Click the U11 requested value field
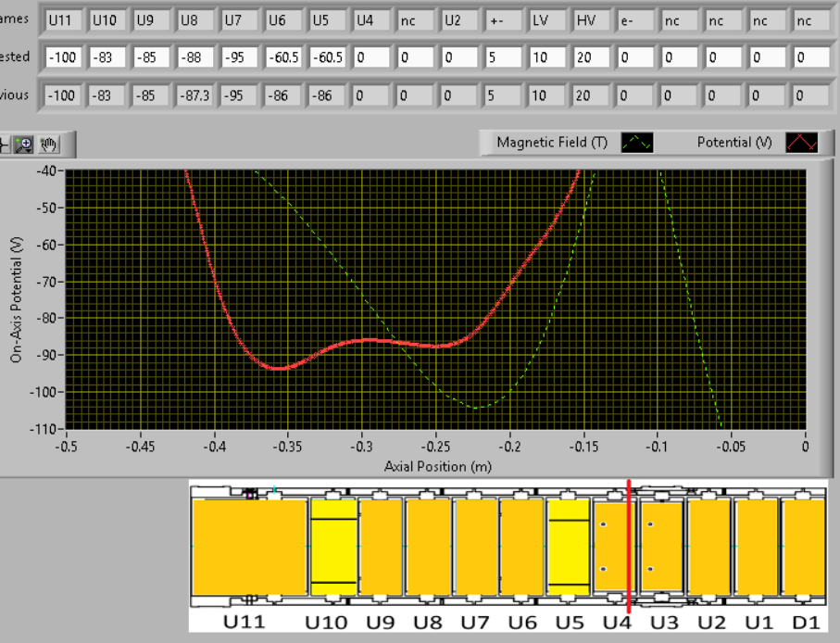 point(64,57)
